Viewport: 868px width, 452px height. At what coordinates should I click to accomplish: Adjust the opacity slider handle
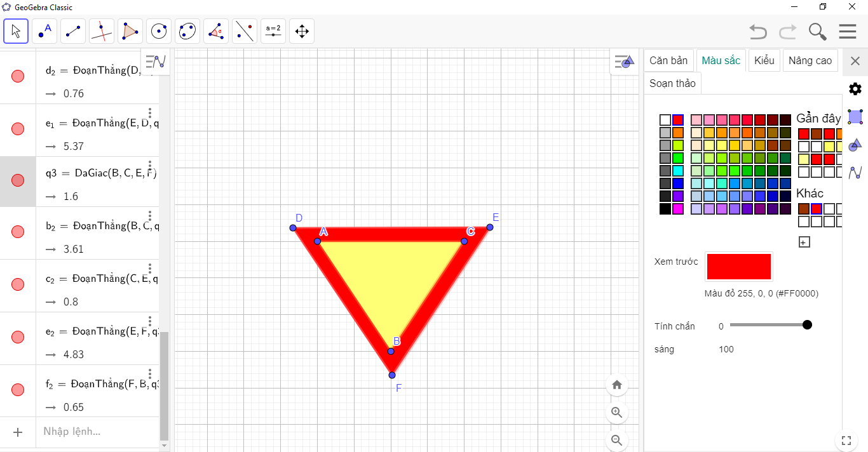point(807,325)
